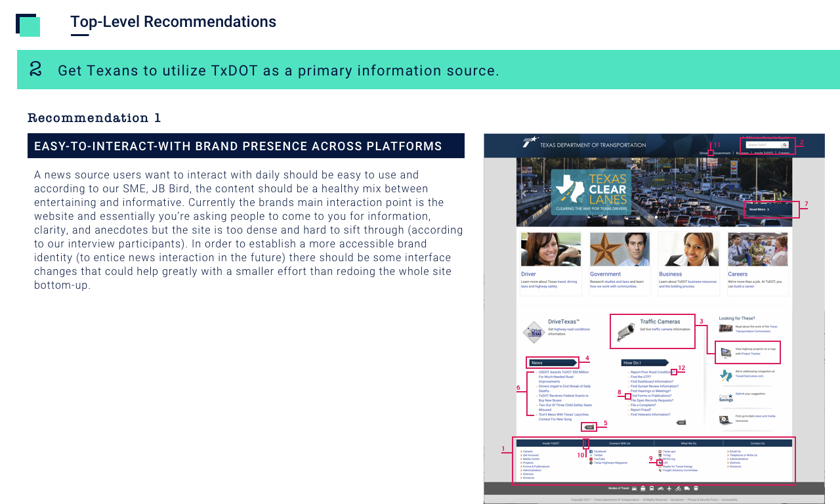Click the Project Tracker computer icon
This screenshot has height=504, width=840.
726,353
